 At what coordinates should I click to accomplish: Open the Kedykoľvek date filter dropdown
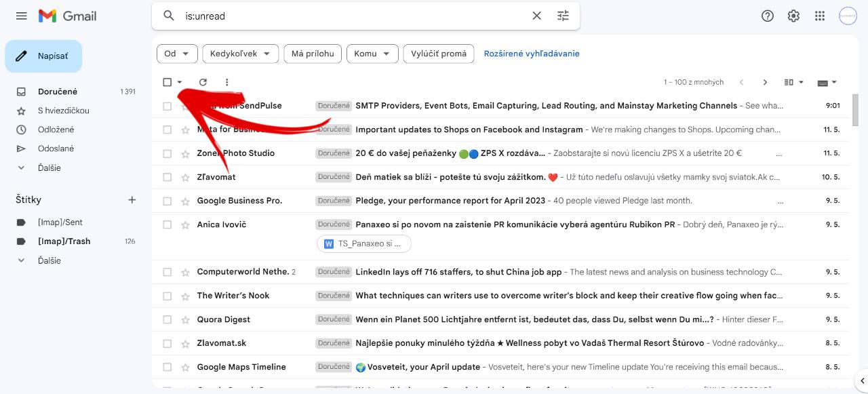click(240, 54)
